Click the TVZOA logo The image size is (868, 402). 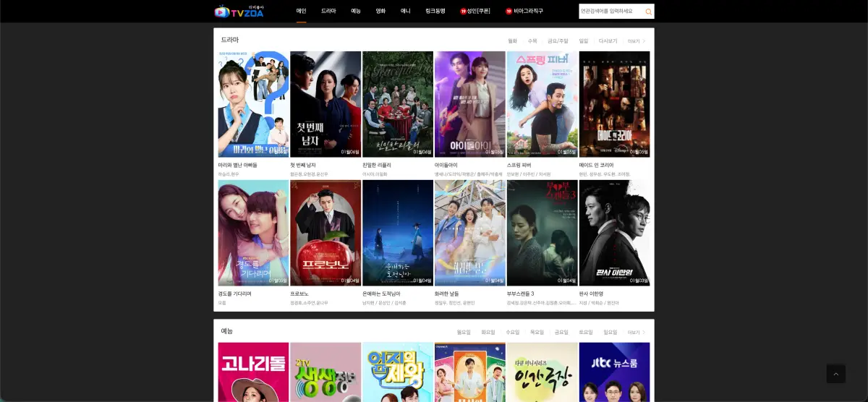(x=239, y=12)
